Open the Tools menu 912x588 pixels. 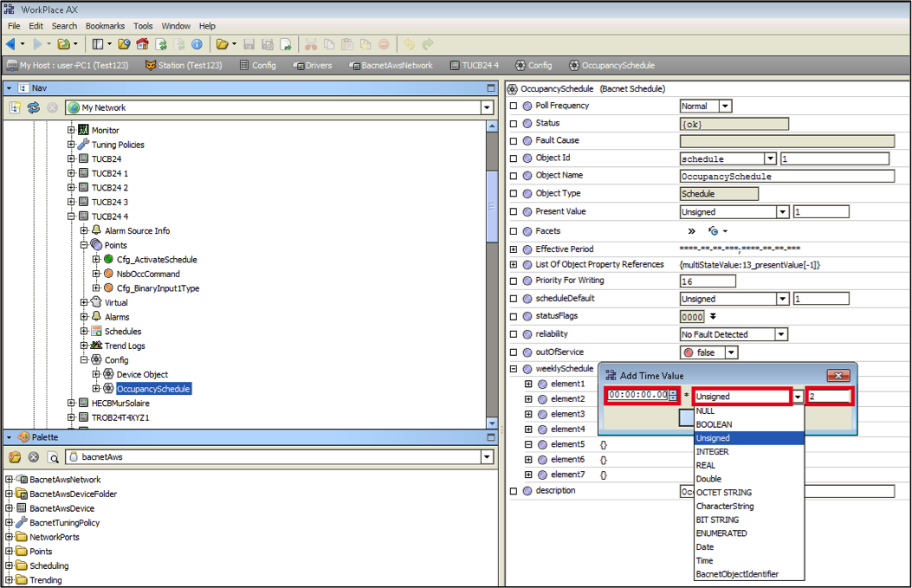[x=143, y=26]
